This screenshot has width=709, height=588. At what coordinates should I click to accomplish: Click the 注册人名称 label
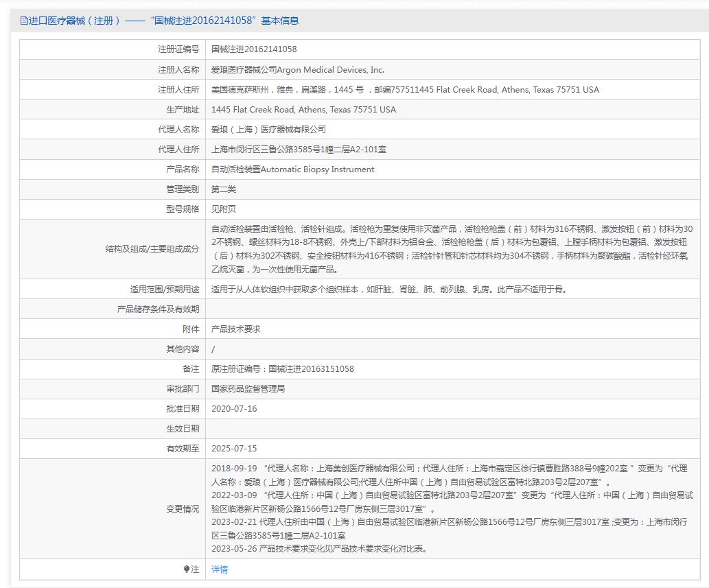point(178,69)
